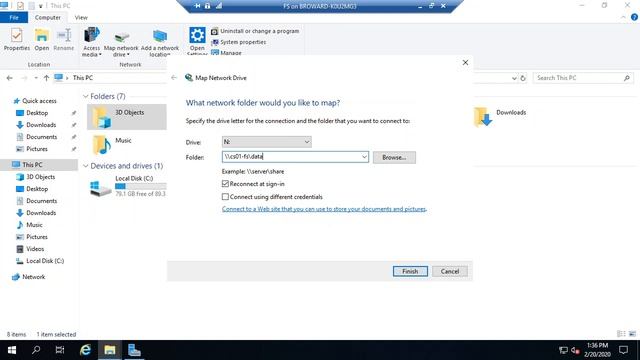Switch to the View ribbon tab
Viewport: 640px width, 360px height.
pyautogui.click(x=81, y=18)
